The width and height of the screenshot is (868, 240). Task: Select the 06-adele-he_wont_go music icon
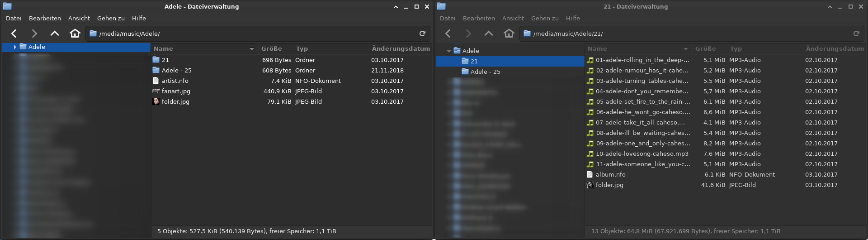coord(590,112)
